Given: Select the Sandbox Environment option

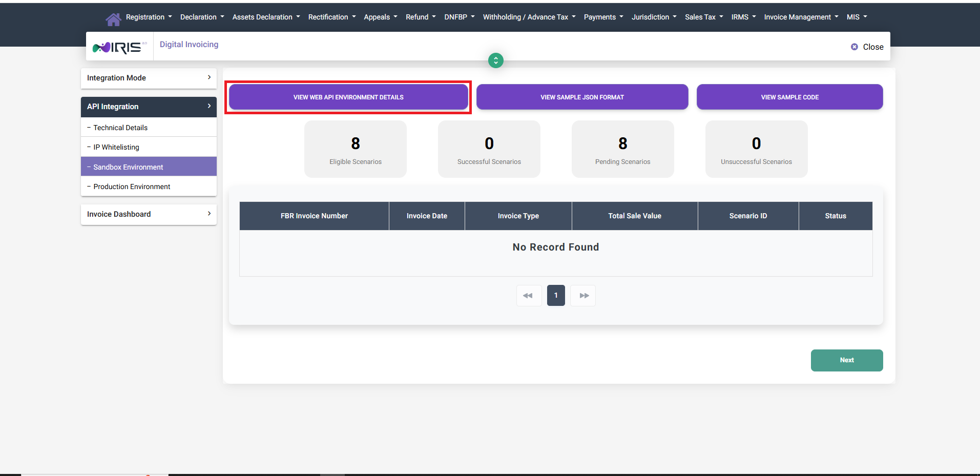Looking at the screenshot, I should tap(128, 167).
